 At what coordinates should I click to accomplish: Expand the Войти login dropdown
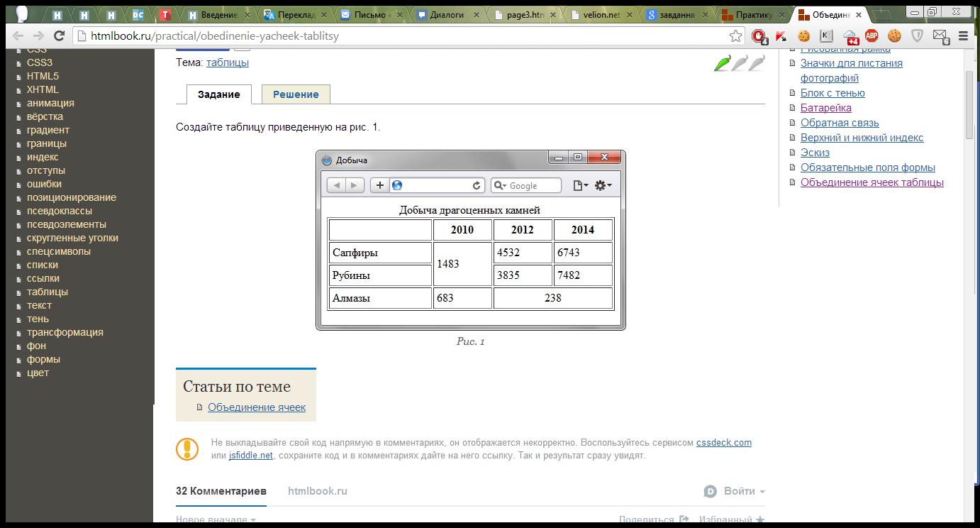(744, 491)
